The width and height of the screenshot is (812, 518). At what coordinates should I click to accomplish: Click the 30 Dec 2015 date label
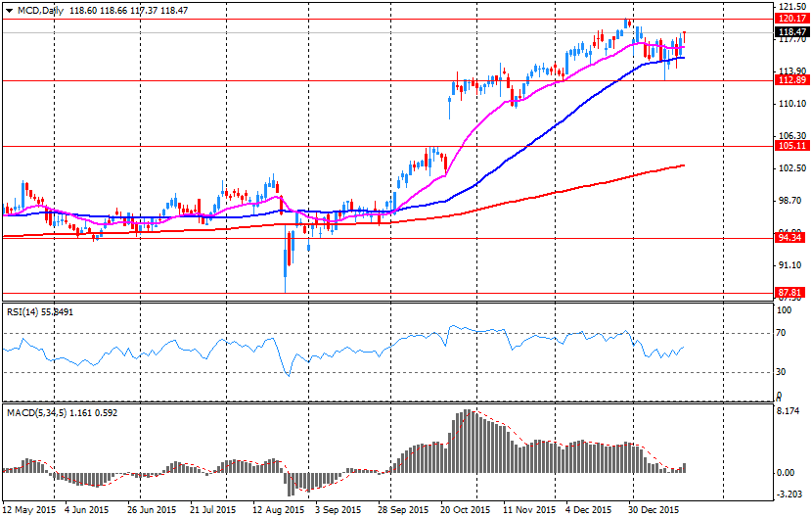654,510
